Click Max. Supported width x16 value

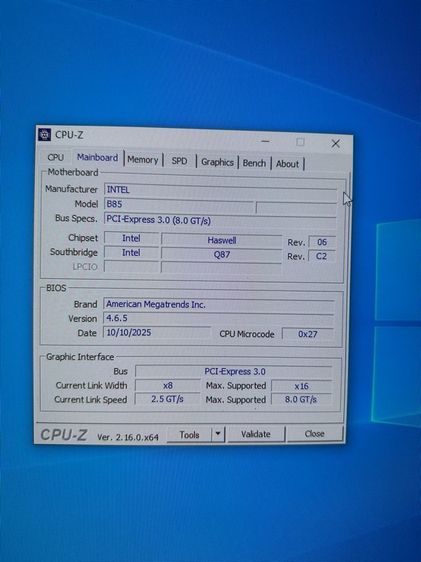coord(301,386)
